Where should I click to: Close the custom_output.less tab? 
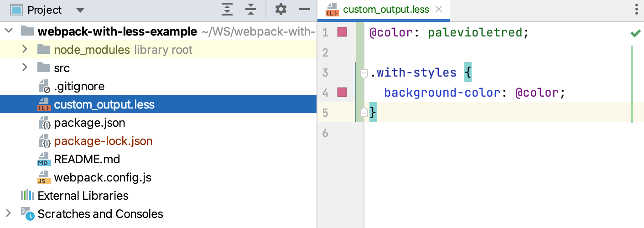(439, 10)
